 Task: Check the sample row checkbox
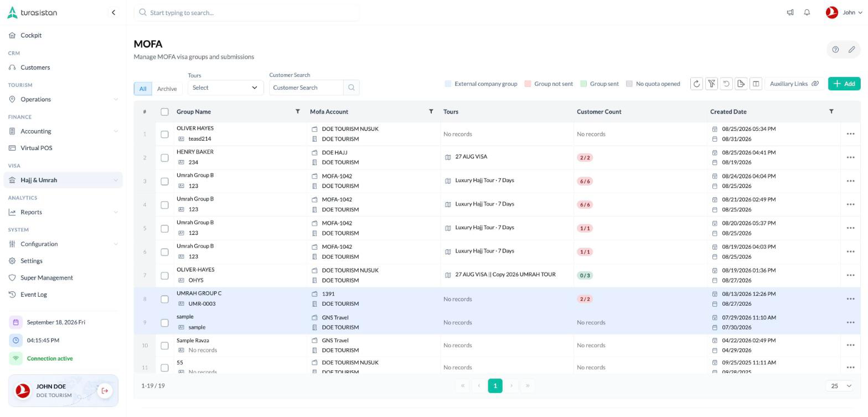tap(164, 323)
